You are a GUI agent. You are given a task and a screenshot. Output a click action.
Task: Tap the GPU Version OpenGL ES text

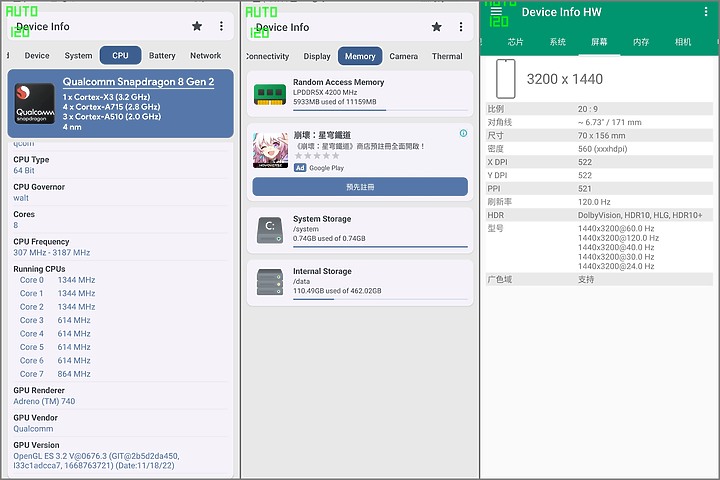click(x=96, y=461)
